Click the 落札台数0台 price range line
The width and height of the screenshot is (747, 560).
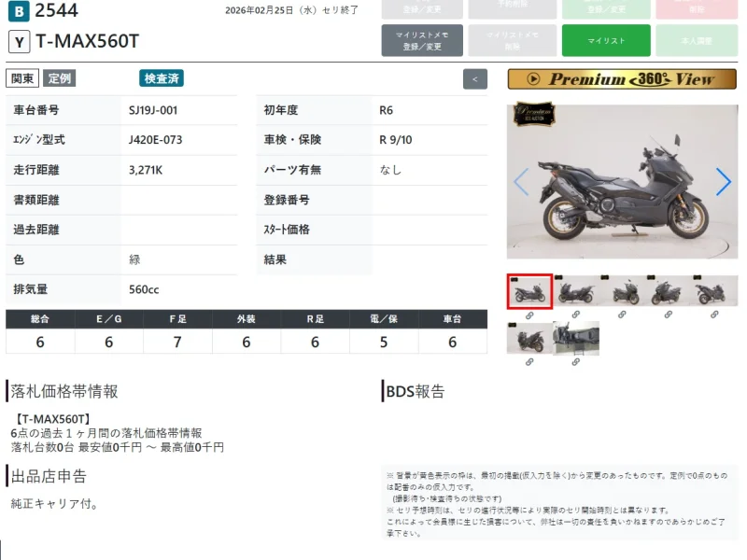click(118, 447)
